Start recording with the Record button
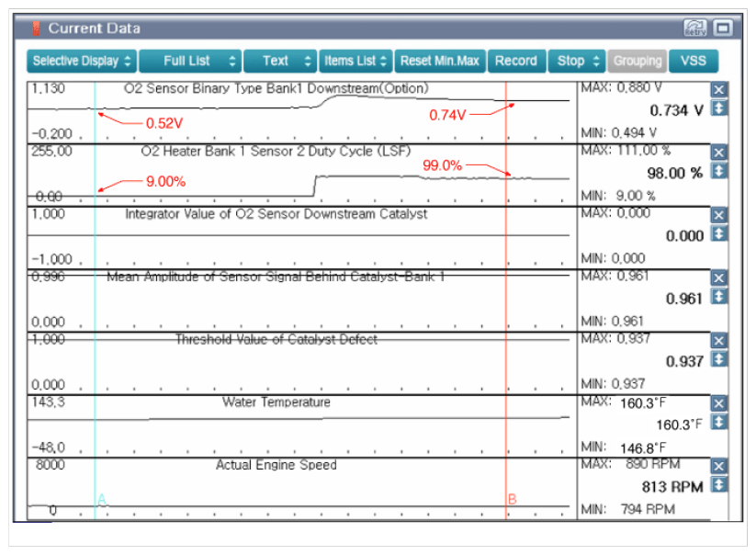The width and height of the screenshot is (756, 555). click(x=515, y=61)
